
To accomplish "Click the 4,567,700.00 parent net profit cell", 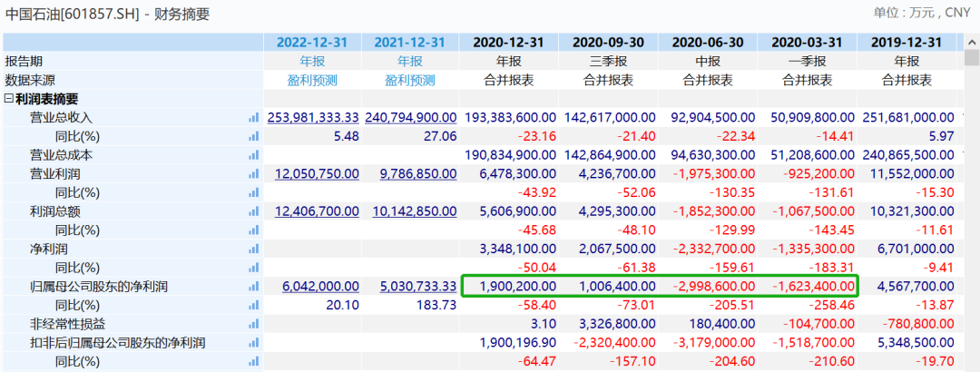I will (x=916, y=287).
